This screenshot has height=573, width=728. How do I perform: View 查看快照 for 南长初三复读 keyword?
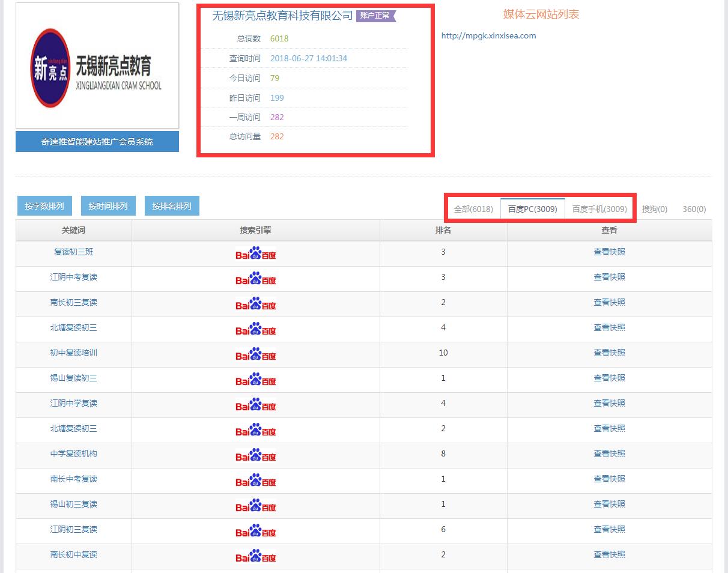pyautogui.click(x=609, y=302)
